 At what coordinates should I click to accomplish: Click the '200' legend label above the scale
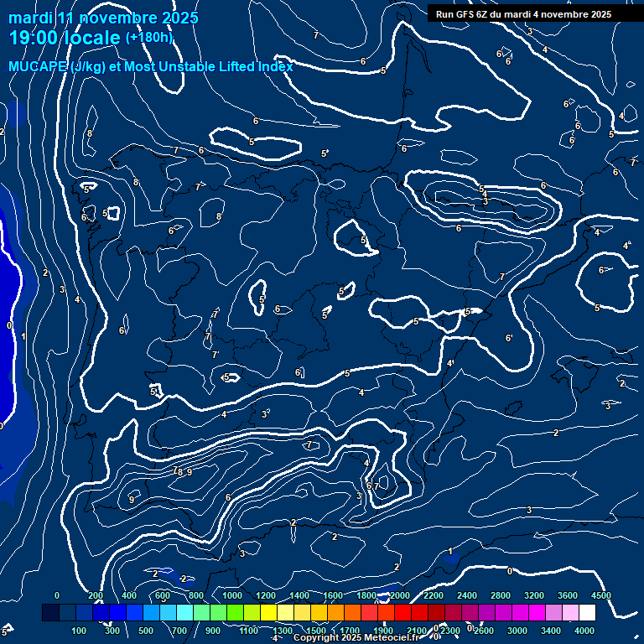(96, 595)
